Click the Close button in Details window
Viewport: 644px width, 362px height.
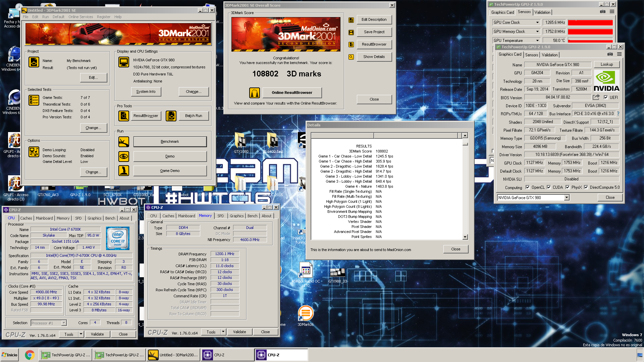(x=455, y=249)
